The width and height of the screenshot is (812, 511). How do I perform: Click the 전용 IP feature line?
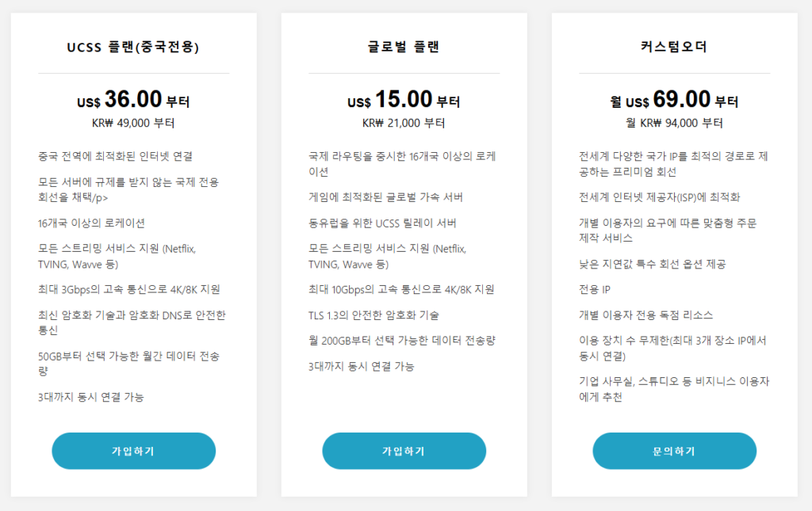pyautogui.click(x=595, y=290)
